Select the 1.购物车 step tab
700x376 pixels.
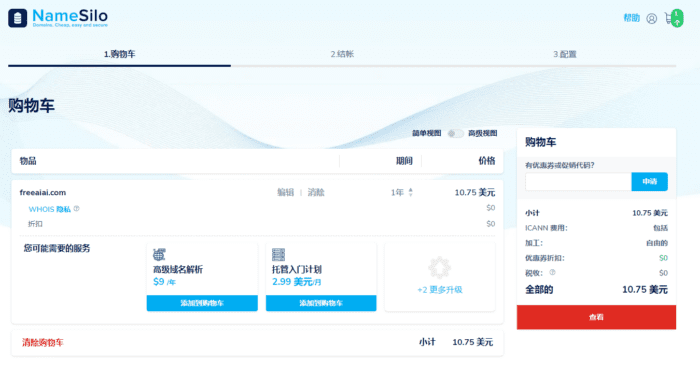119,54
